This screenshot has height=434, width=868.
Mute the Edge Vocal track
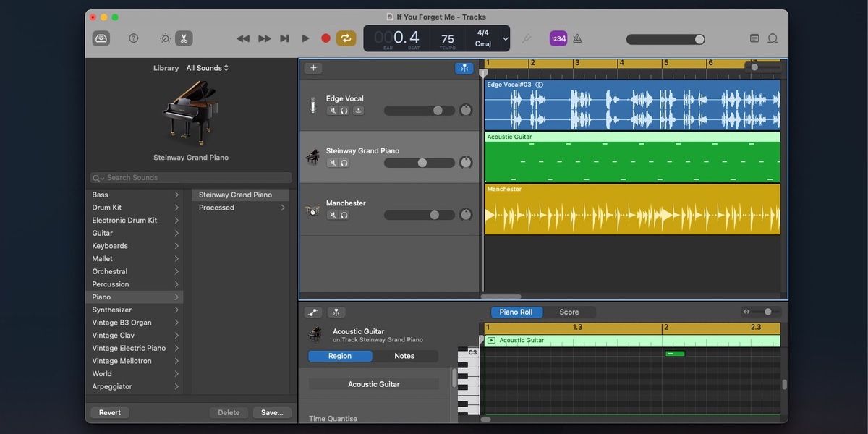(x=333, y=111)
